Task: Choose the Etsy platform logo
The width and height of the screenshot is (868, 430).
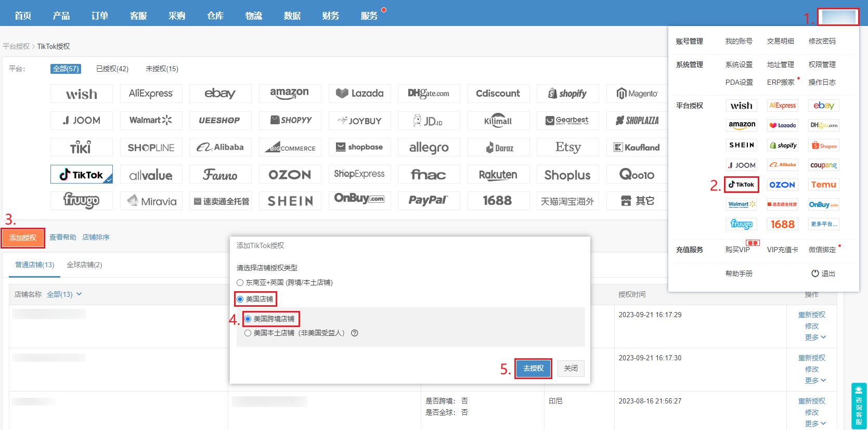Action: coord(568,147)
